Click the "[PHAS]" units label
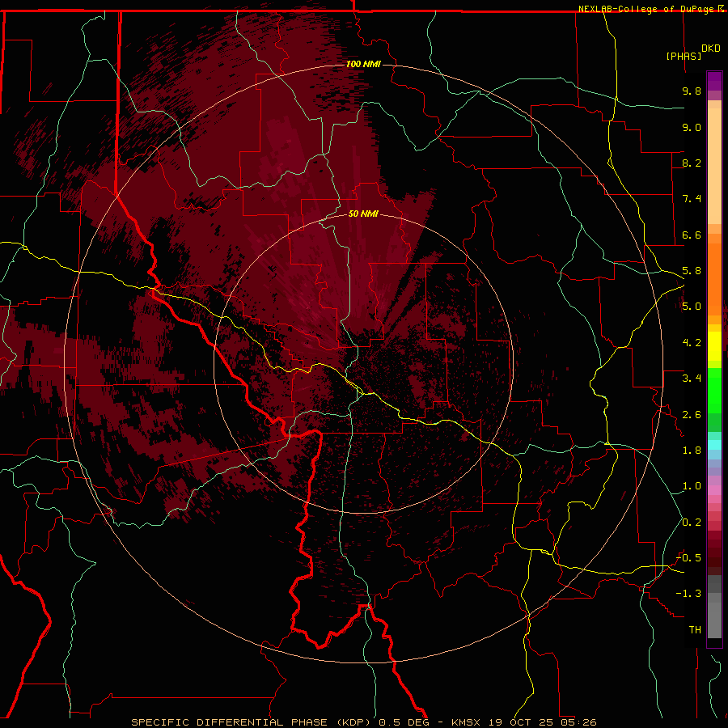Screen dimensions: 728x728 click(684, 56)
